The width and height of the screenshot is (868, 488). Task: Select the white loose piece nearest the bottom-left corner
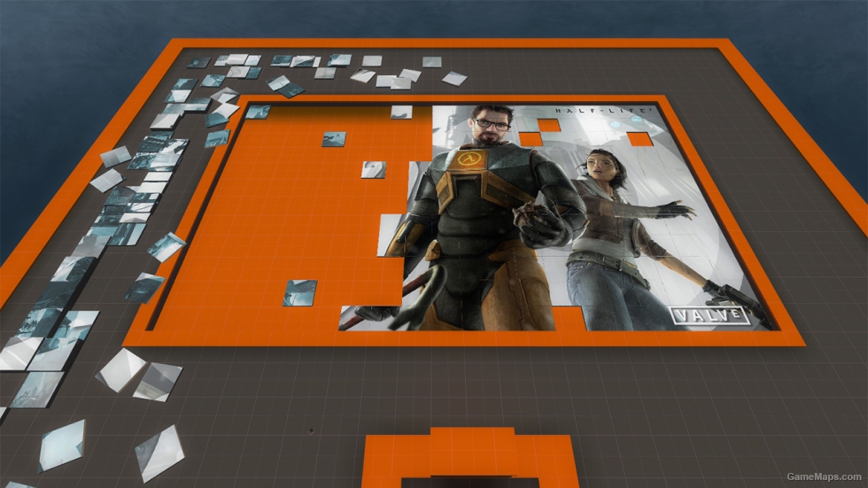click(60, 445)
